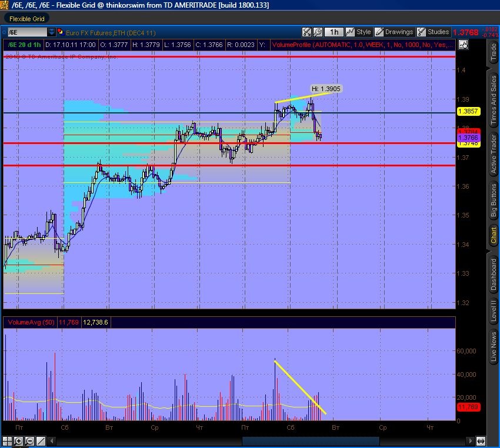This screenshot has width=500, height=448.
Task: Click the horizontal time scrollbar thumb
Action: point(311,441)
